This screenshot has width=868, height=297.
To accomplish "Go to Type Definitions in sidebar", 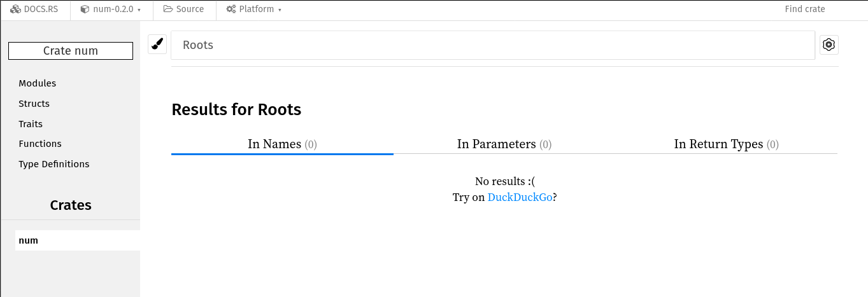I will point(54,164).
